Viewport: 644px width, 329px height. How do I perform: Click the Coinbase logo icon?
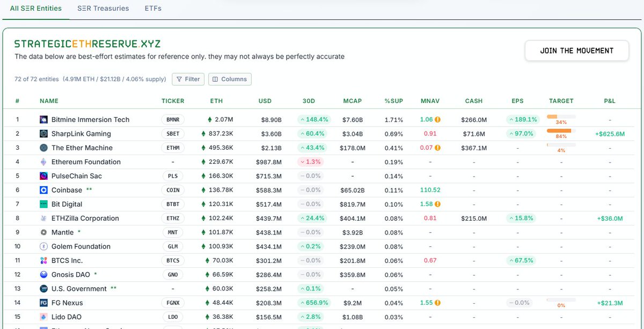(43, 190)
